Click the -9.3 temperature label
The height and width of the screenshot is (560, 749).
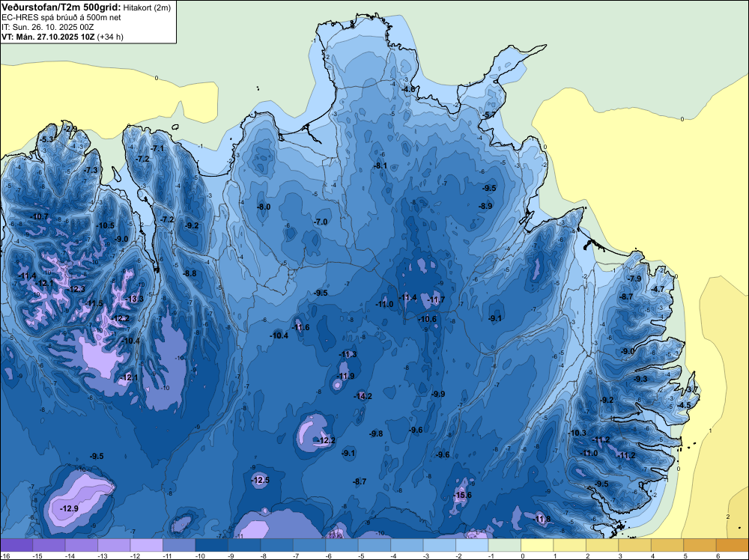pos(640,379)
